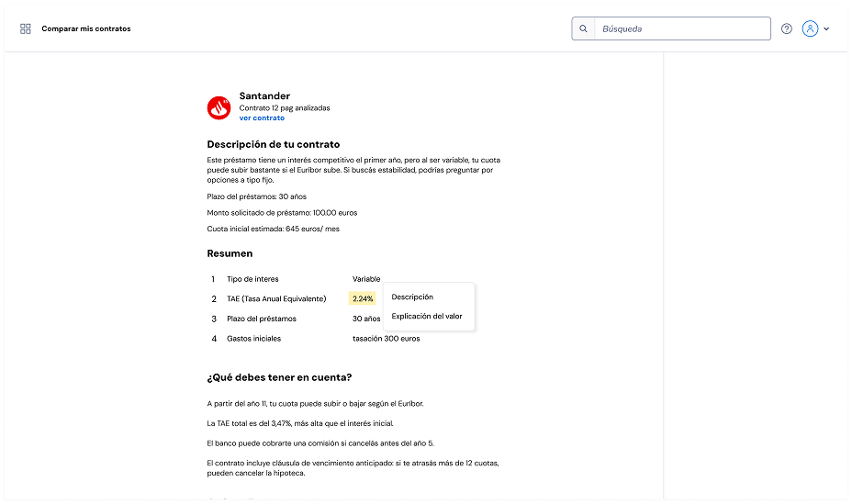Expand the user account dropdown chevron
This screenshot has width=852, height=504.
click(826, 29)
